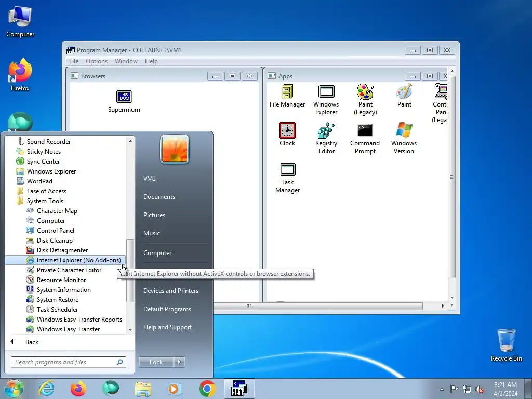Open Music from Start menu
The width and height of the screenshot is (532, 399).
point(151,233)
